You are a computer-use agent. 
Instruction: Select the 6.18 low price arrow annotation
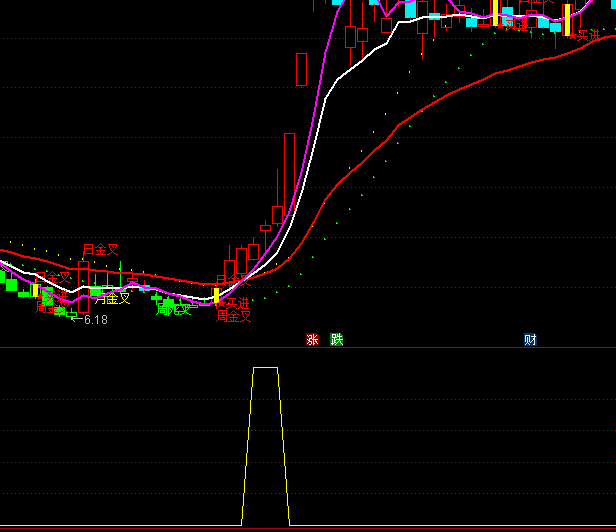(x=89, y=320)
